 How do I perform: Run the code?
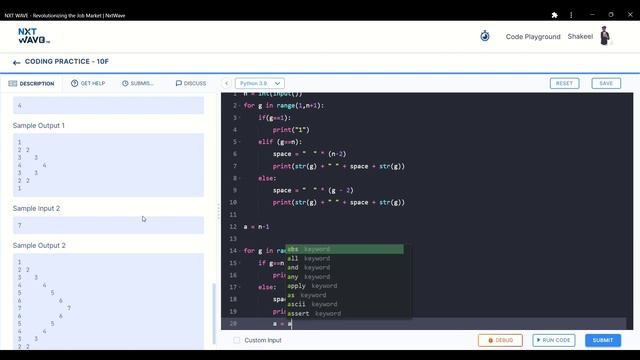pos(553,340)
